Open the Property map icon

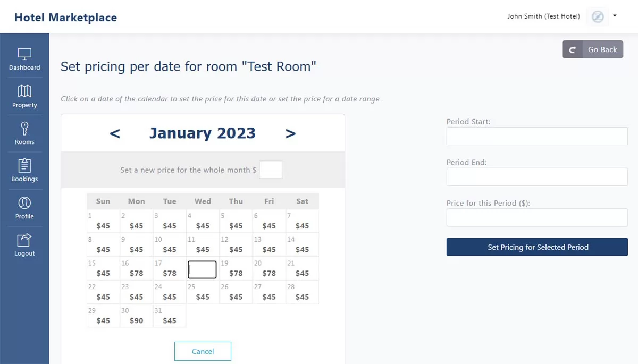pyautogui.click(x=24, y=91)
